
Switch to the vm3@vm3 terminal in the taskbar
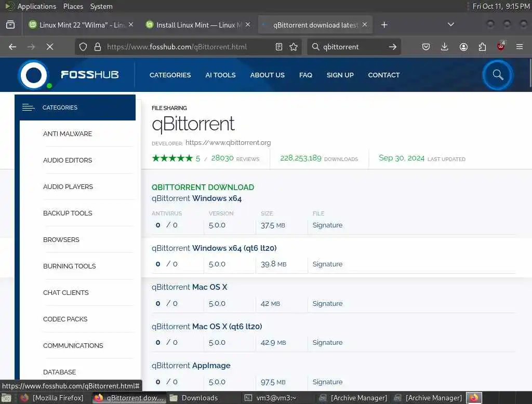(x=276, y=398)
